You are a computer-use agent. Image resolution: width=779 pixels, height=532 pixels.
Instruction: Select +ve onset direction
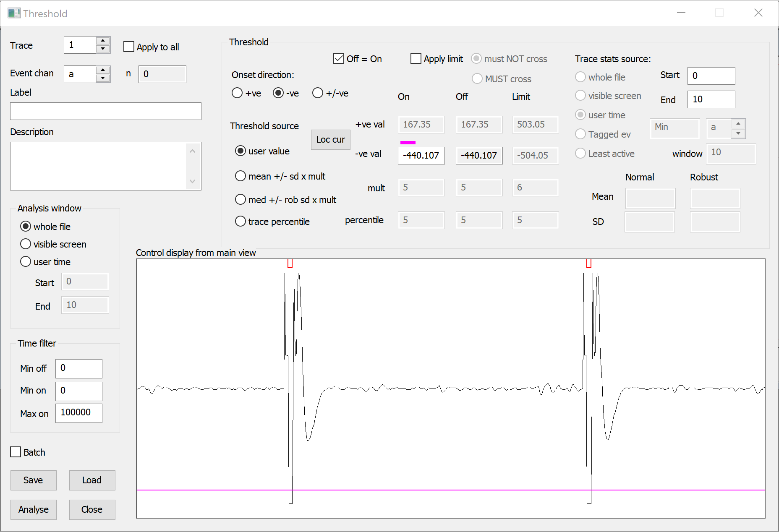point(237,93)
